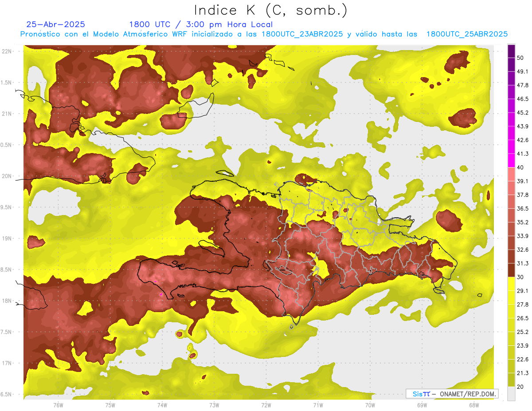The width and height of the screenshot is (532, 411).
Task: Click the "43.9" colorbar label
Action: pyautogui.click(x=523, y=126)
